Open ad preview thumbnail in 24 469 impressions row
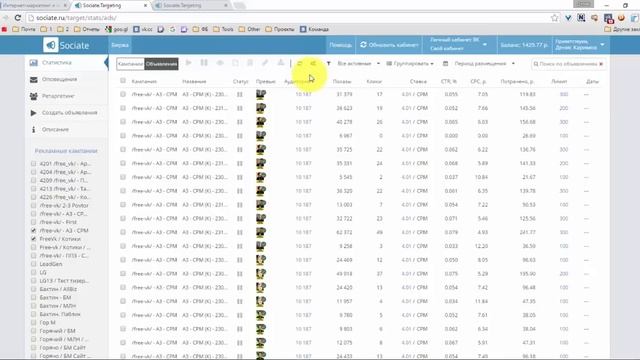640x360 pixels. 261,260
